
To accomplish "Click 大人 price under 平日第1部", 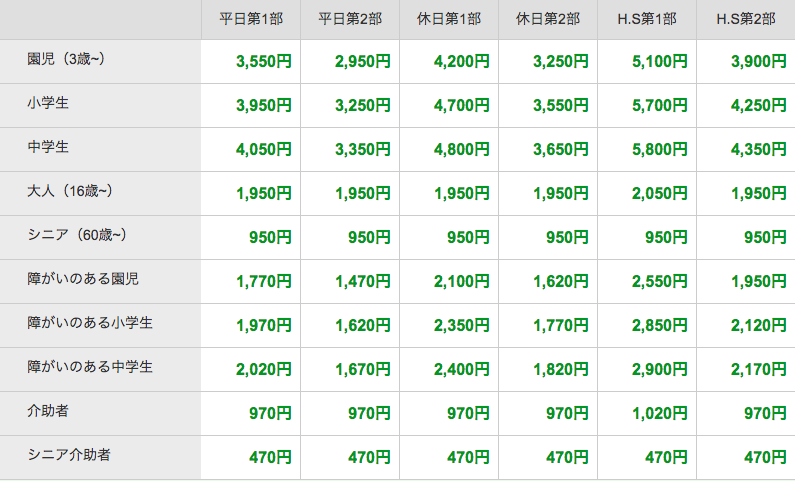I will 264,194.
